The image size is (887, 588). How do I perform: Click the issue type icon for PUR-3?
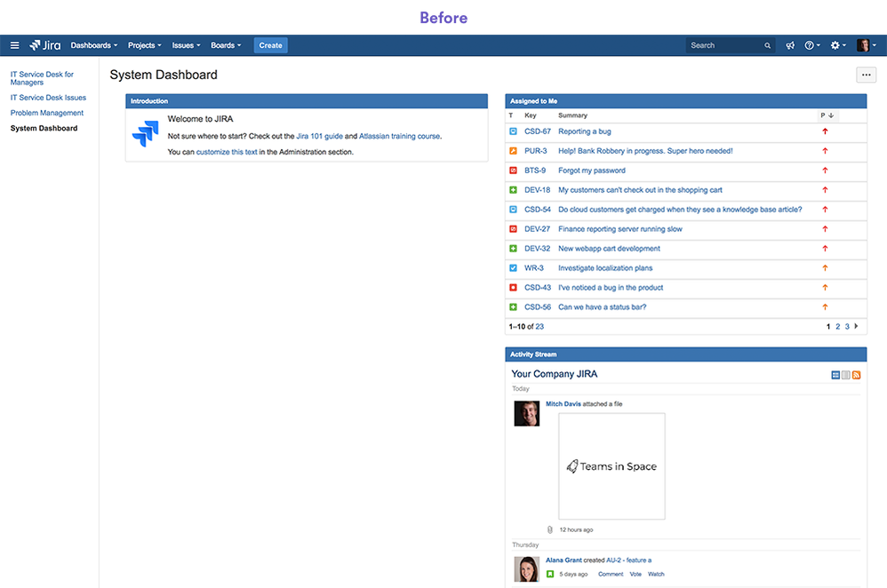point(513,151)
